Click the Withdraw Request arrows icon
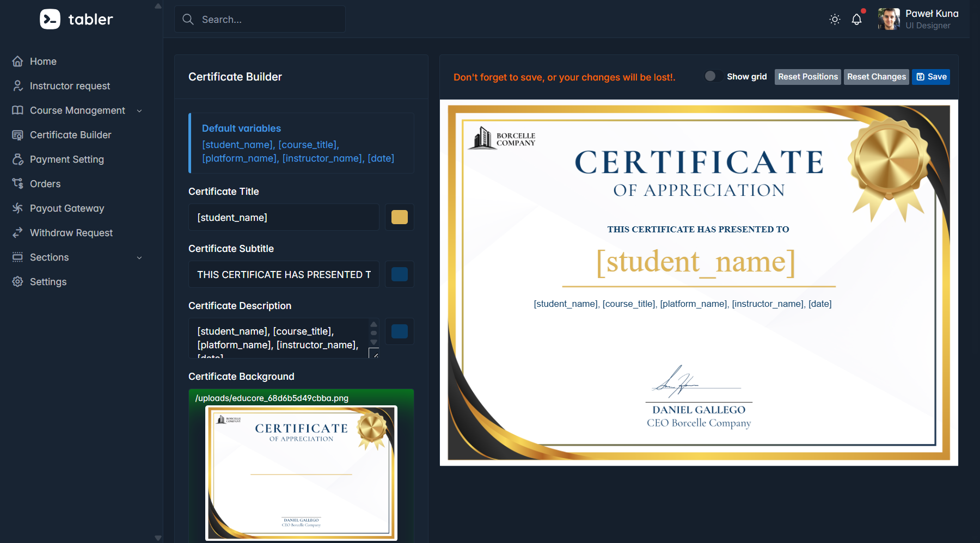Screen dimensions: 980x543 18,233
